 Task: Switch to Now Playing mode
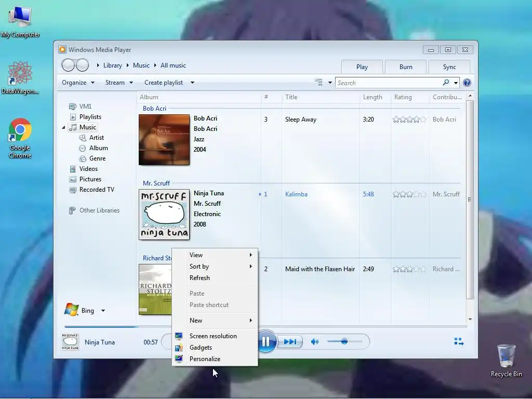click(459, 342)
